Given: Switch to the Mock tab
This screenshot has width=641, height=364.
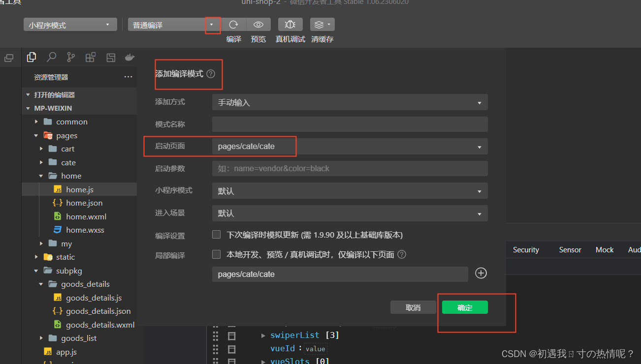Looking at the screenshot, I should 605,250.
